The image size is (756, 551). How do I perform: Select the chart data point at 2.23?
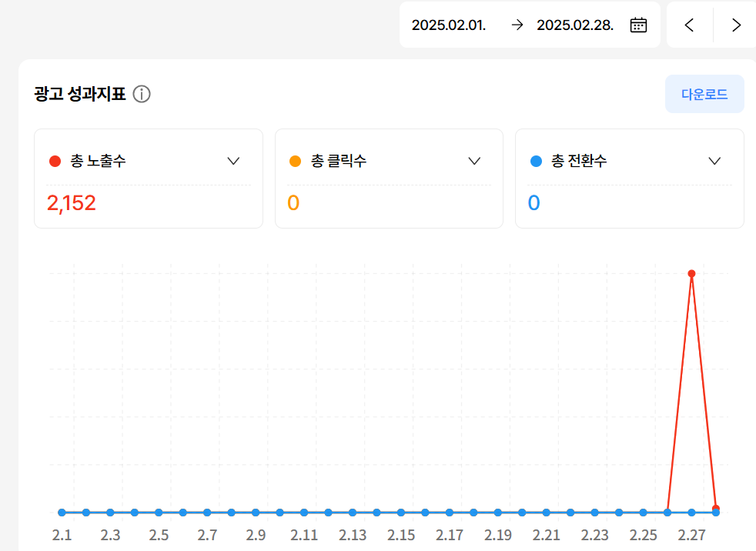click(x=594, y=513)
